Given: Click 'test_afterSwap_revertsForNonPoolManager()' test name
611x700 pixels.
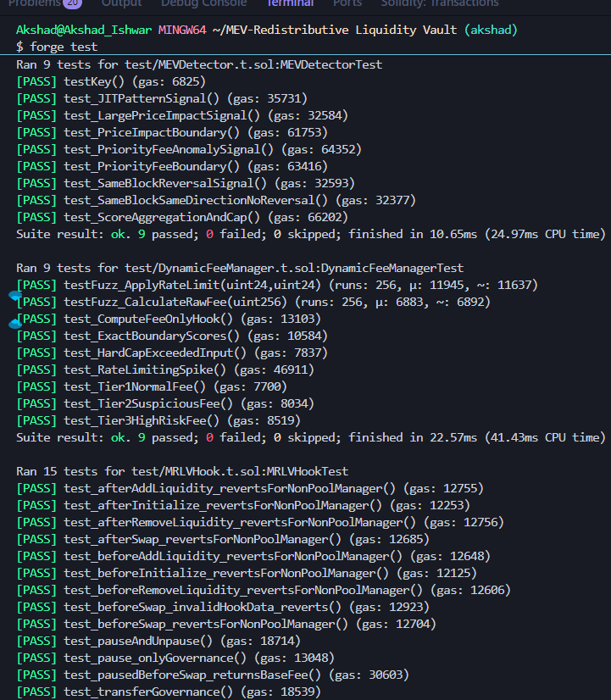Looking at the screenshot, I should click(203, 540).
